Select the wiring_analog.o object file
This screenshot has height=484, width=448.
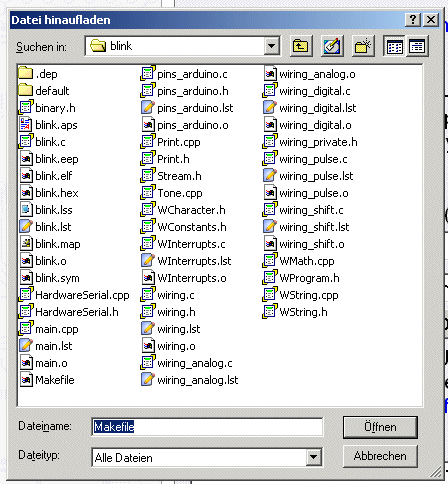[310, 74]
